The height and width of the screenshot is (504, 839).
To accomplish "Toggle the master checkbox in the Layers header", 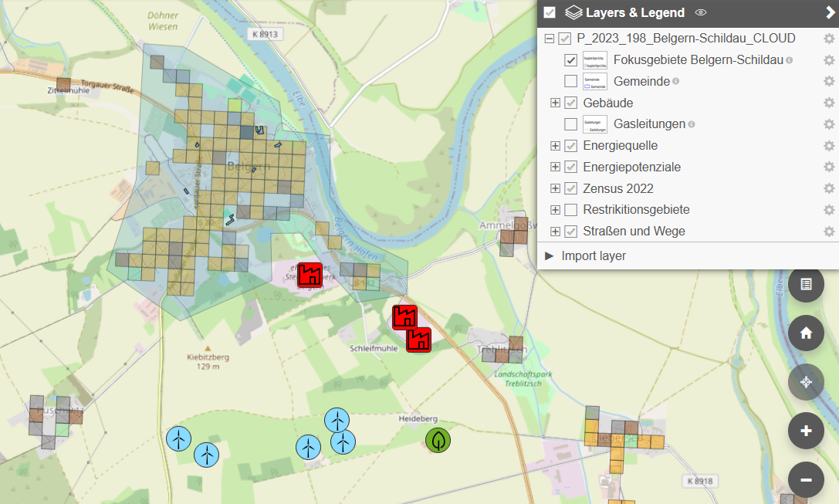I will [550, 12].
